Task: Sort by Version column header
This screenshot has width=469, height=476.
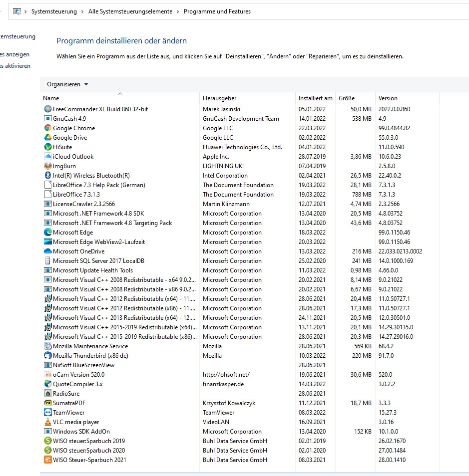Action: 407,98
